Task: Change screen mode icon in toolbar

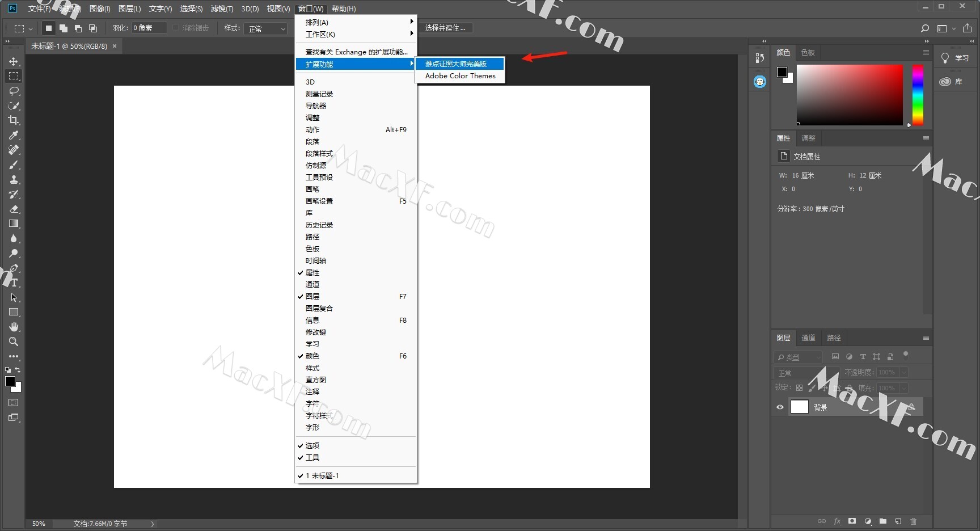Action: pyautogui.click(x=14, y=418)
